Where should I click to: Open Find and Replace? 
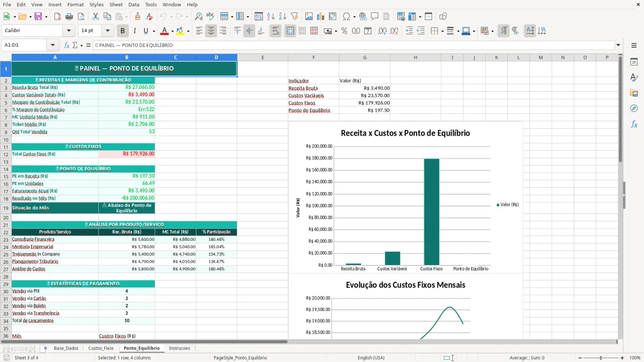(x=199, y=17)
